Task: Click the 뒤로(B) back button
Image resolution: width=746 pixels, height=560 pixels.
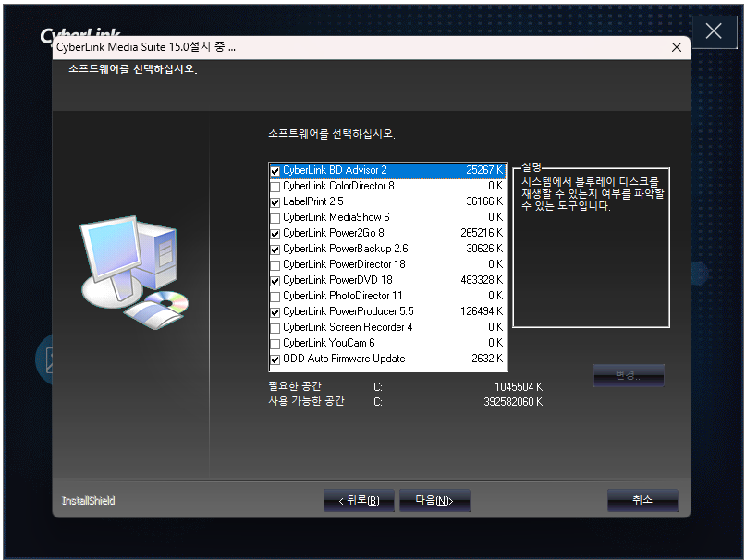Action: coord(359,500)
